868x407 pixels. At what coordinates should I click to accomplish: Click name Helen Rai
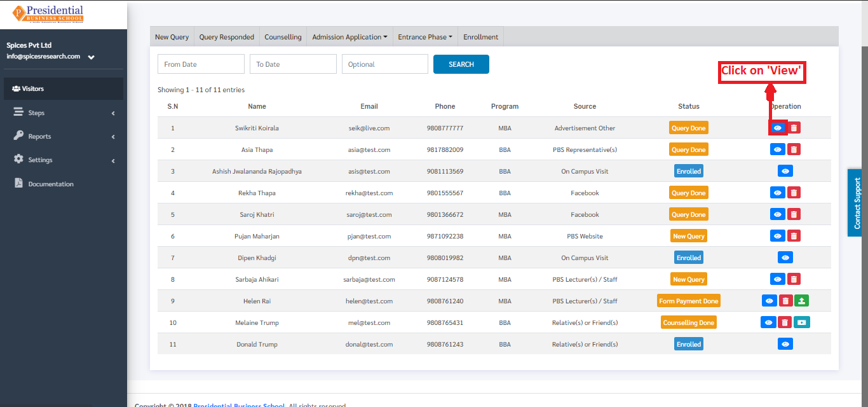(x=257, y=301)
